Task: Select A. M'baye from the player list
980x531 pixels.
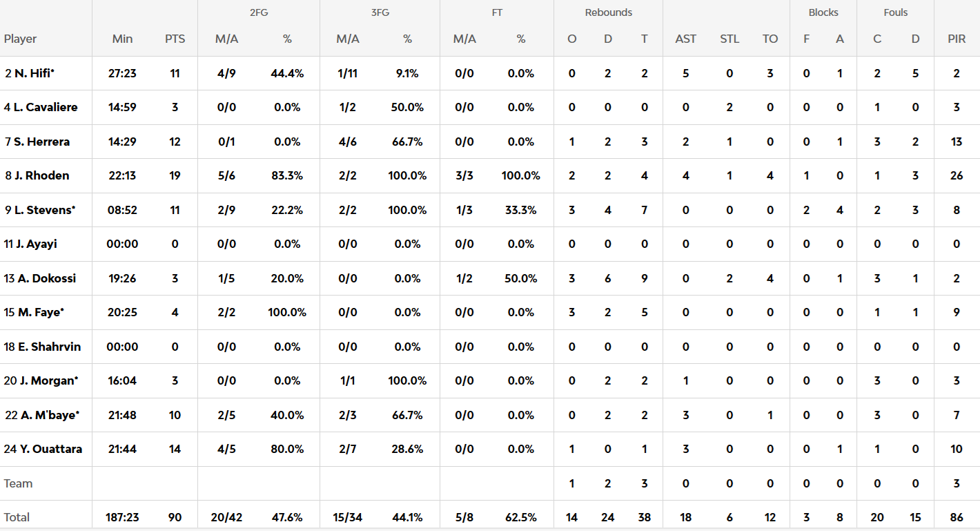Action: (47, 415)
